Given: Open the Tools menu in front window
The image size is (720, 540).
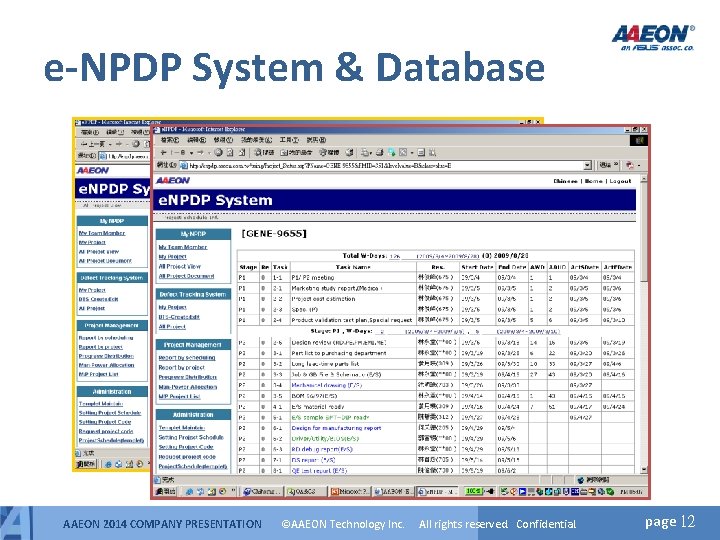Looking at the screenshot, I should pos(289,140).
